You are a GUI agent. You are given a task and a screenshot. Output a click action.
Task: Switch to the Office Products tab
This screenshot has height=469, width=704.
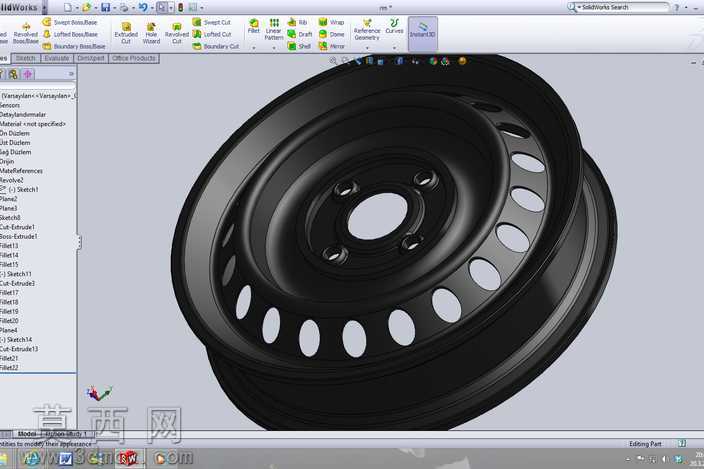point(134,58)
